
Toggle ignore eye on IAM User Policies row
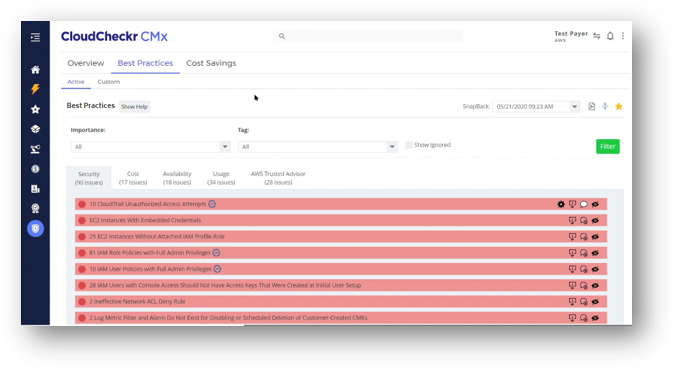click(595, 269)
